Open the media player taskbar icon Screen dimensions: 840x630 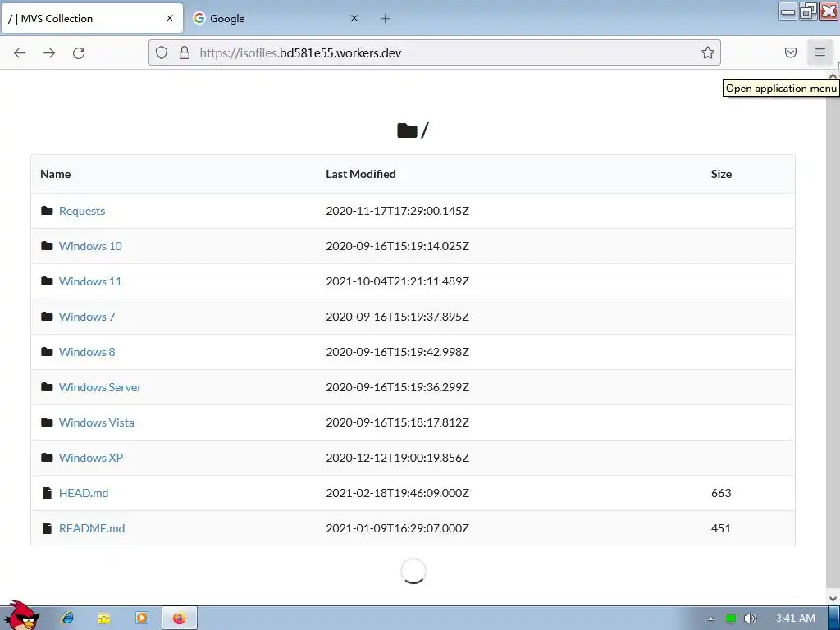click(142, 619)
